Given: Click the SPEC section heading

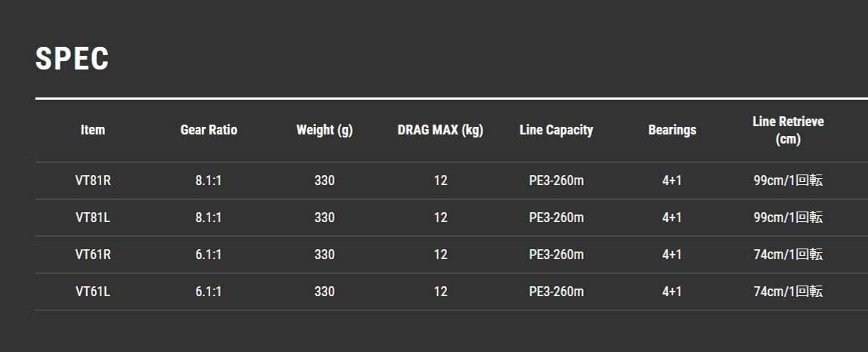Looking at the screenshot, I should pyautogui.click(x=73, y=59).
